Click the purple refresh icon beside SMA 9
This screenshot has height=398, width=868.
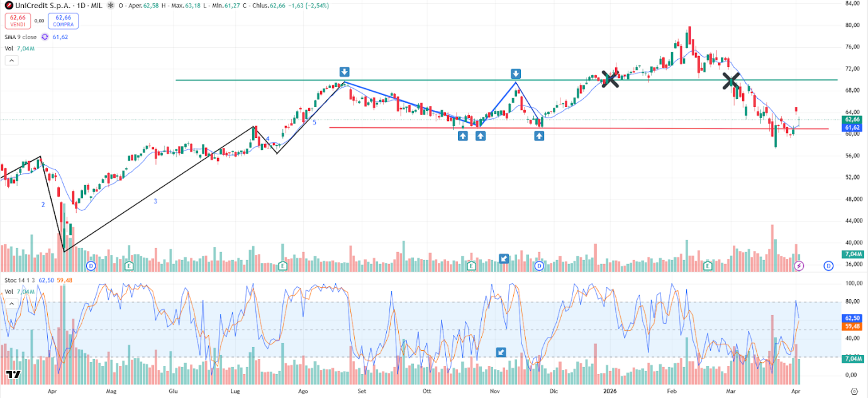click(45, 37)
